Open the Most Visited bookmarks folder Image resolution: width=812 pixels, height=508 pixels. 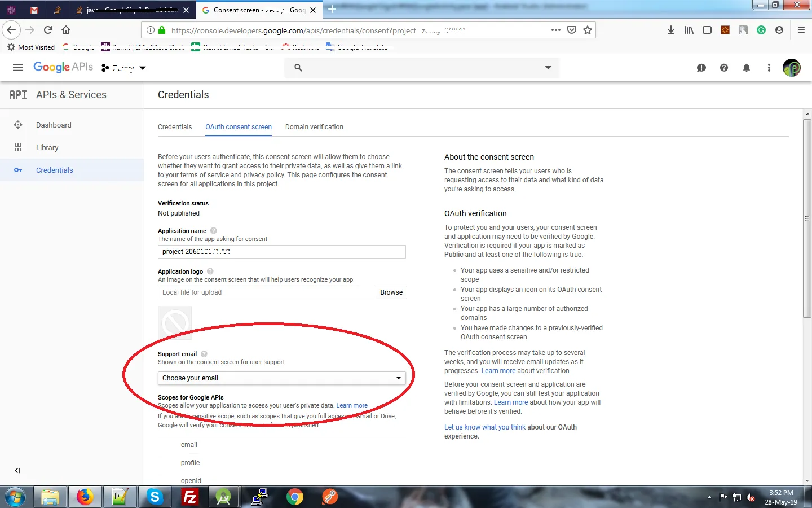click(31, 47)
